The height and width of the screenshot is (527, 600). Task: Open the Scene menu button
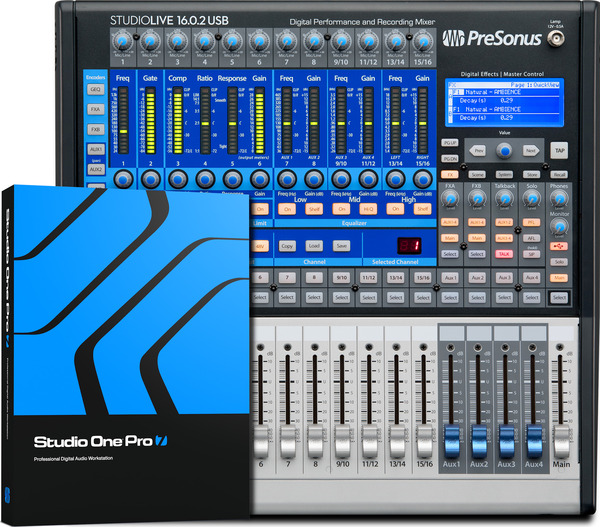(477, 175)
